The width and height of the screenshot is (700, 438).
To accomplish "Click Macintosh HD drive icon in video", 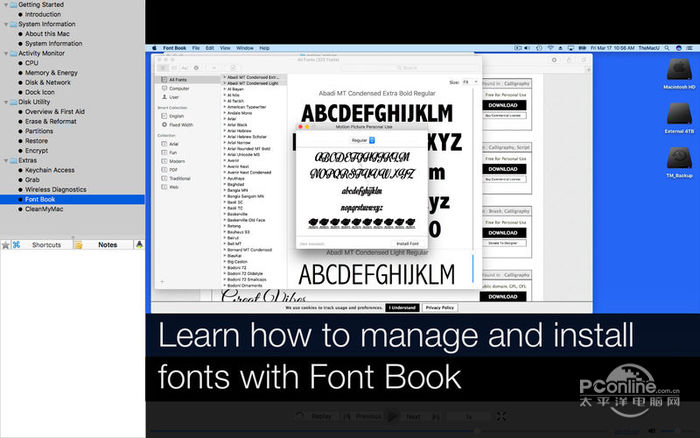I will pos(679,71).
